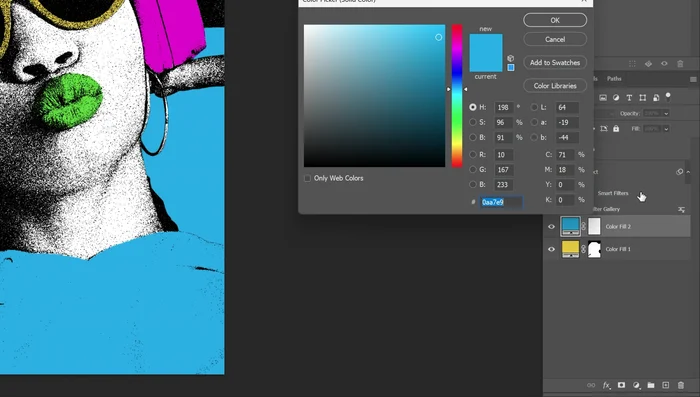Hide the Color Fill 1 layer
The width and height of the screenshot is (700, 397).
pos(551,249)
